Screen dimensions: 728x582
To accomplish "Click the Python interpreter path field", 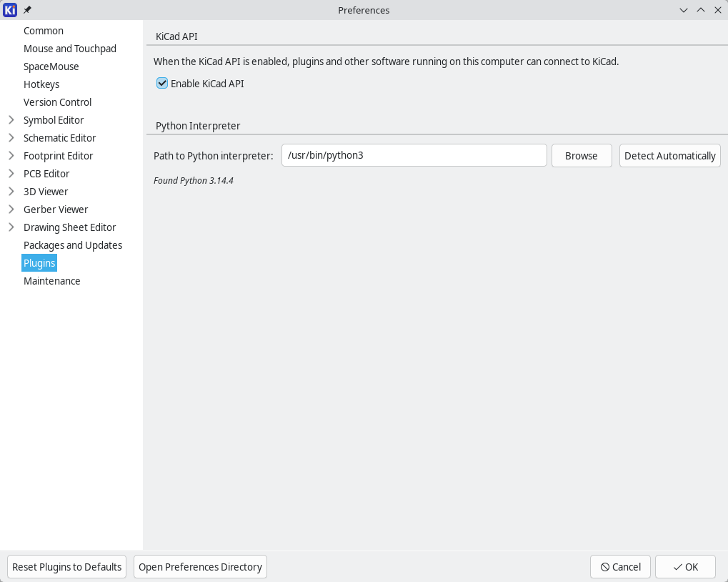I will tap(414, 155).
